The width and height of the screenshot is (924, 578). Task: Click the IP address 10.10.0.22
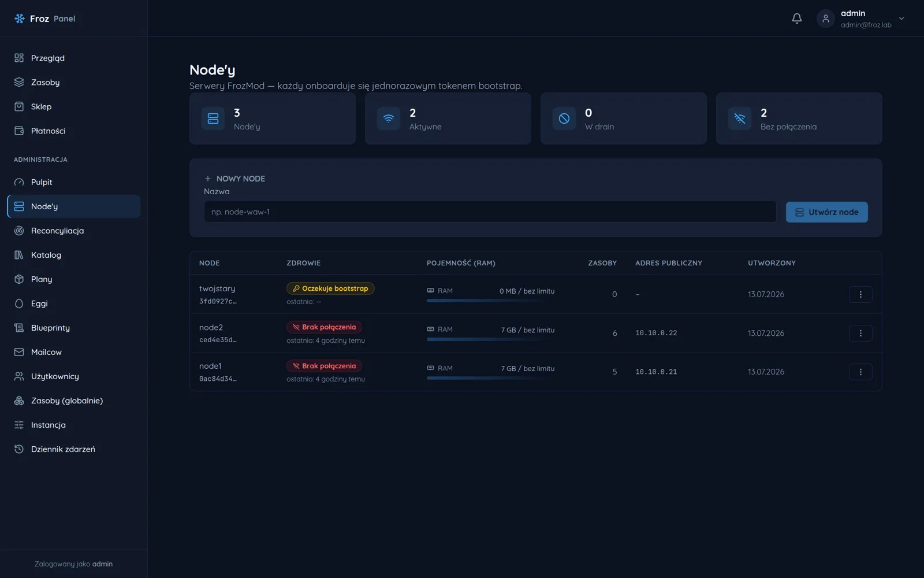pyautogui.click(x=656, y=333)
